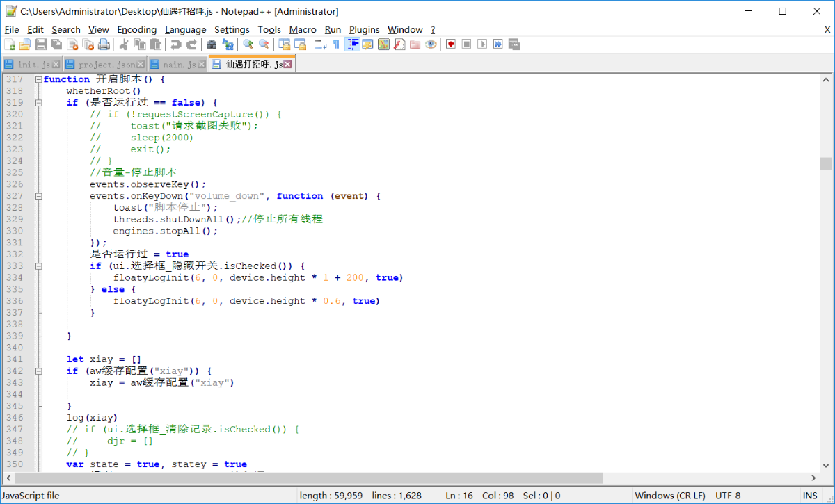
Task: Redo the edit via toolbar arrow
Action: pos(191,44)
